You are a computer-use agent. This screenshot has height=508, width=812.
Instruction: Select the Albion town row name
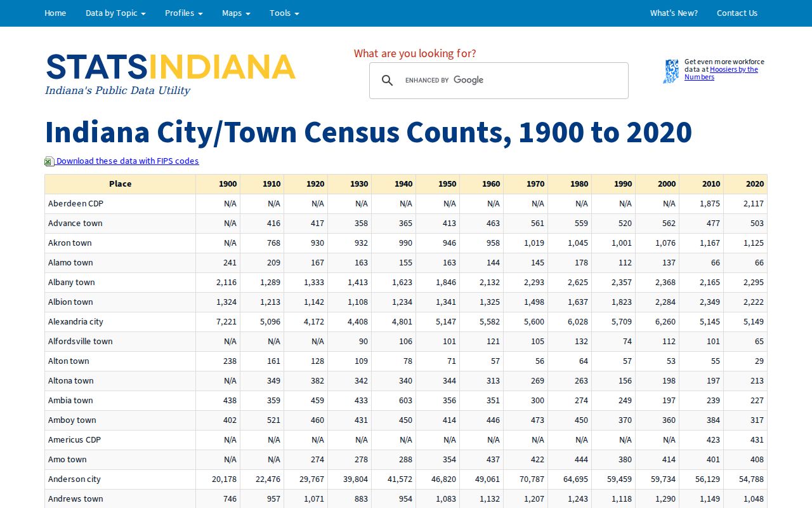(x=70, y=302)
